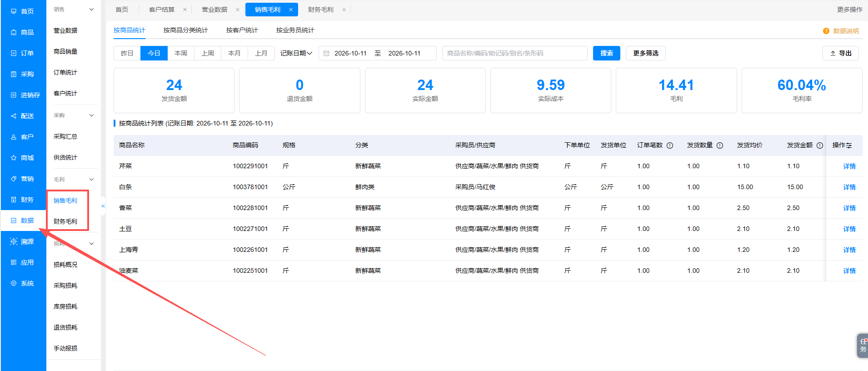
Task: Switch to 按客户统计 tab
Action: click(242, 30)
